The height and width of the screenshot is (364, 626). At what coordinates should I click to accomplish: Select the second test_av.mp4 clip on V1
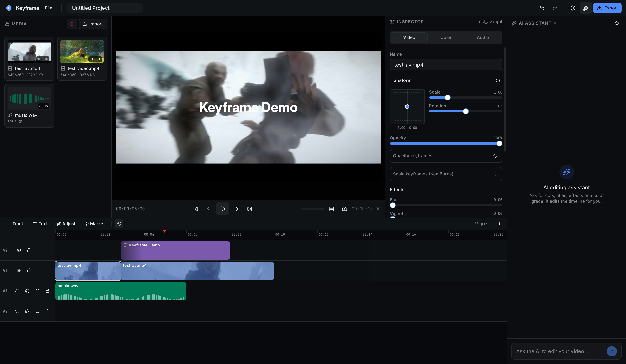(197, 271)
